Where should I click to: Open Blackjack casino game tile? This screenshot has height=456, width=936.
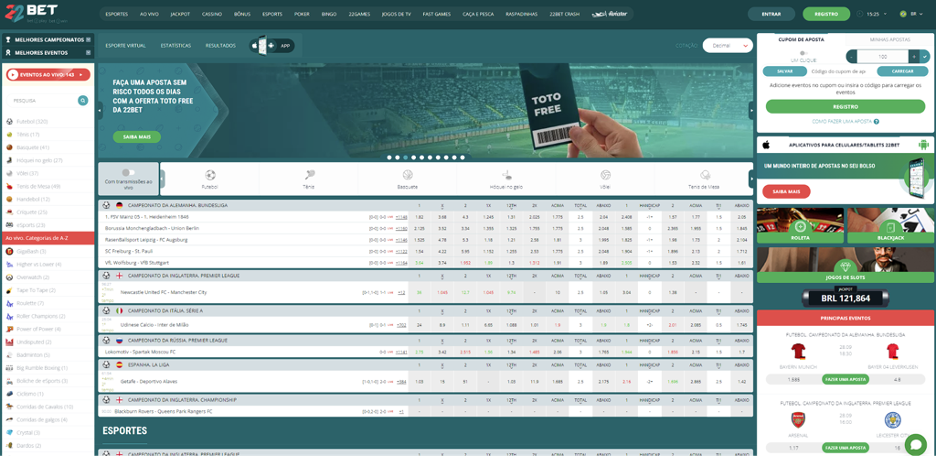tap(891, 226)
